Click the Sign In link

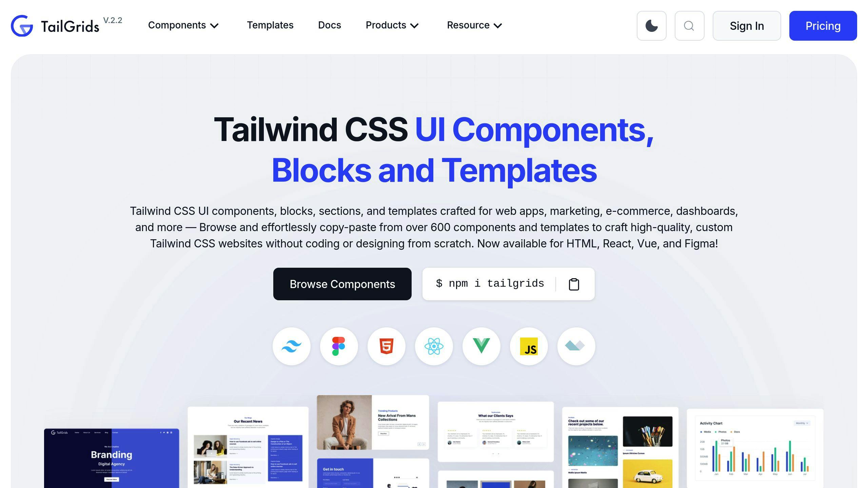(x=746, y=25)
